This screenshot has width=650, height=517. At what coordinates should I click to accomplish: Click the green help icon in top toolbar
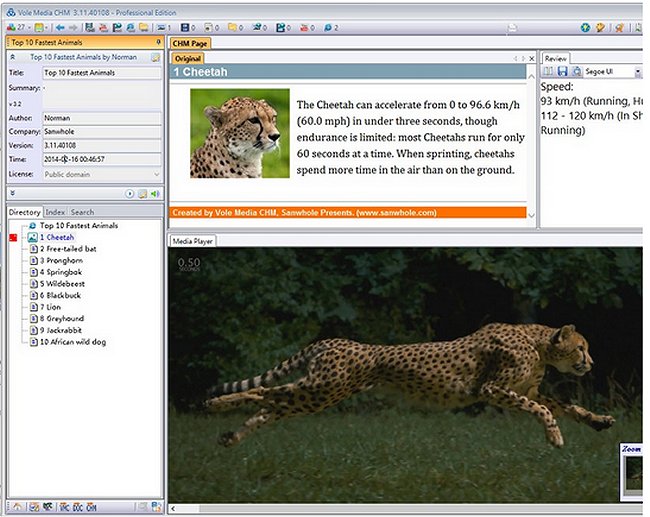click(585, 27)
